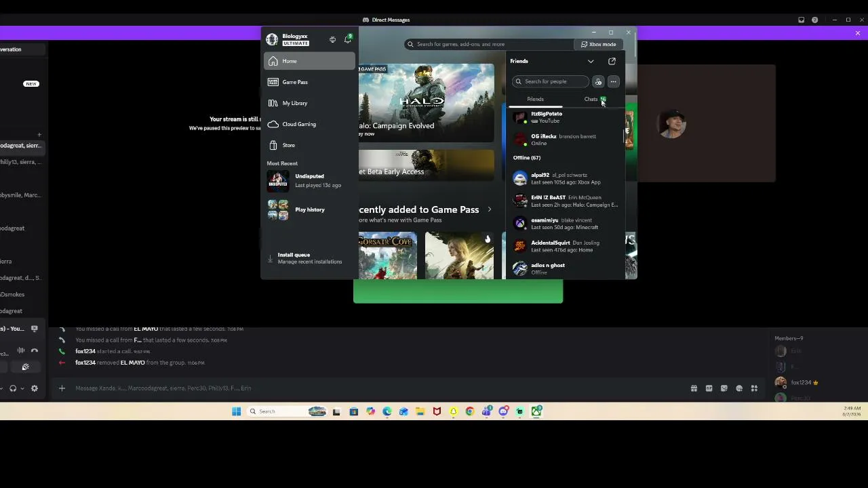Open Discord apps icon in message bar

click(754, 388)
